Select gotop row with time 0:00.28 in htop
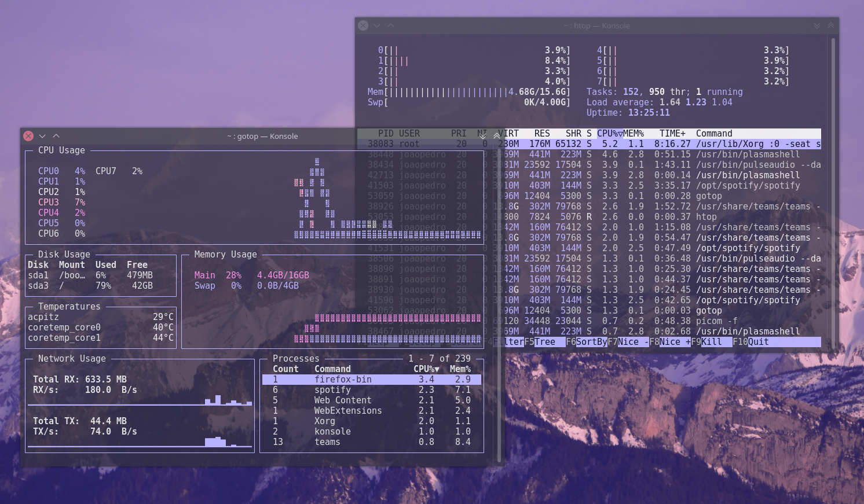The height and width of the screenshot is (504, 864). pyautogui.click(x=589, y=196)
